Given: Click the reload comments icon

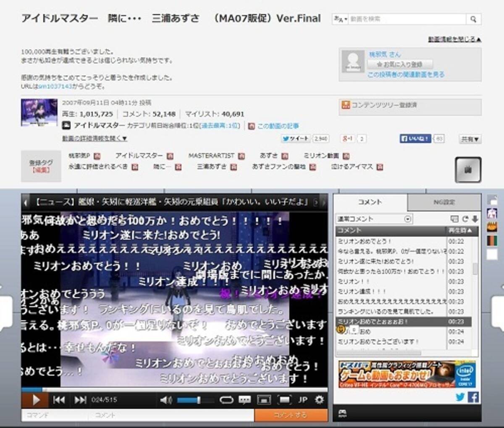Looking at the screenshot, I should 465,219.
